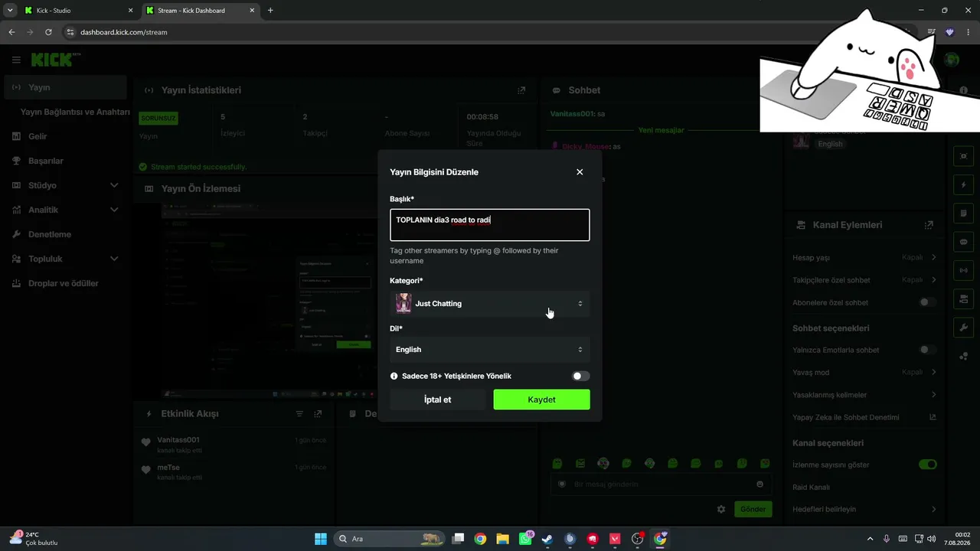Open the Etkinlik Akışı filter icon
The width and height of the screenshot is (980, 551).
click(x=299, y=414)
